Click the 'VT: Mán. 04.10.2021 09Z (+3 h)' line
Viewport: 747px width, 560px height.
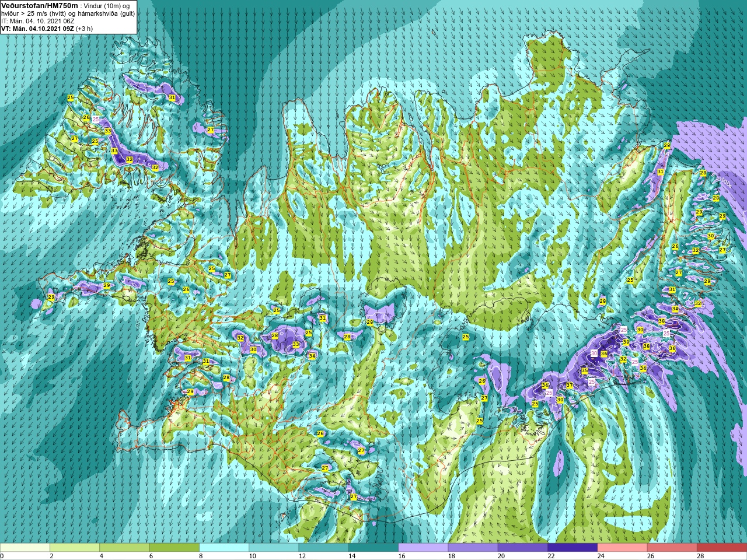tap(47, 29)
